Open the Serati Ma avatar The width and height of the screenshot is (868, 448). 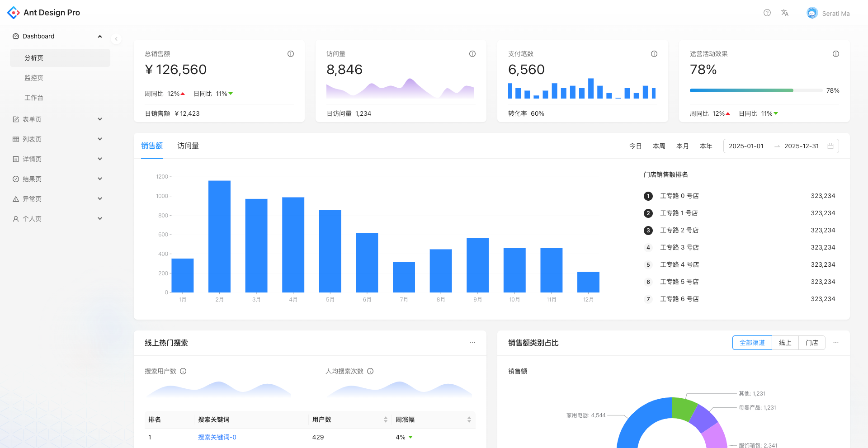[x=812, y=13]
